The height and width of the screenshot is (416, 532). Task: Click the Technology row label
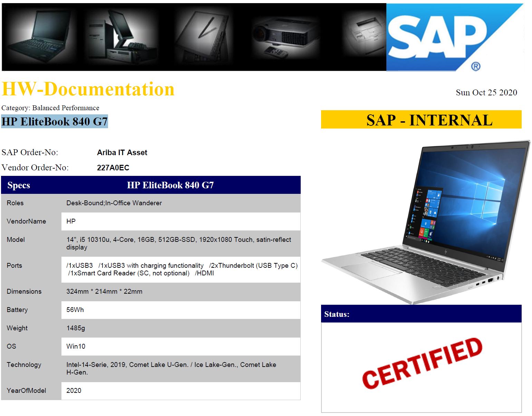[24, 365]
